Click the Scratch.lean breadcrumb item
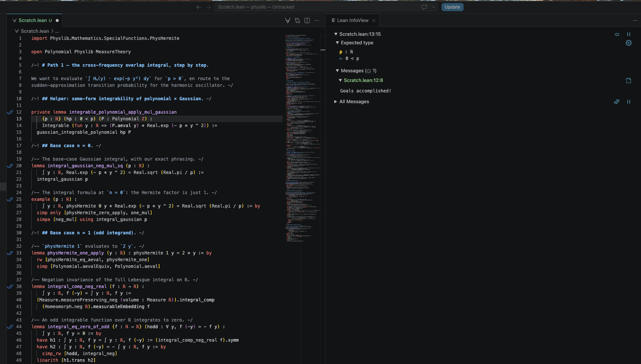 35,31
